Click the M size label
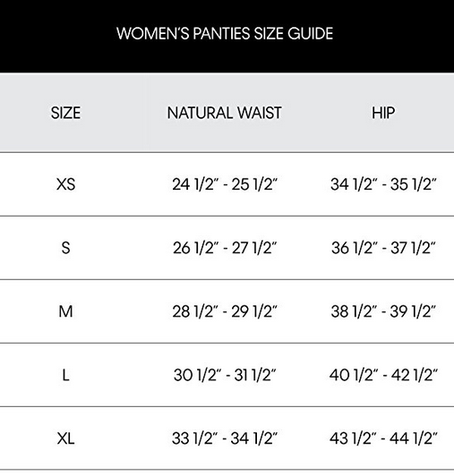This screenshot has width=454, height=476. pos(65,311)
